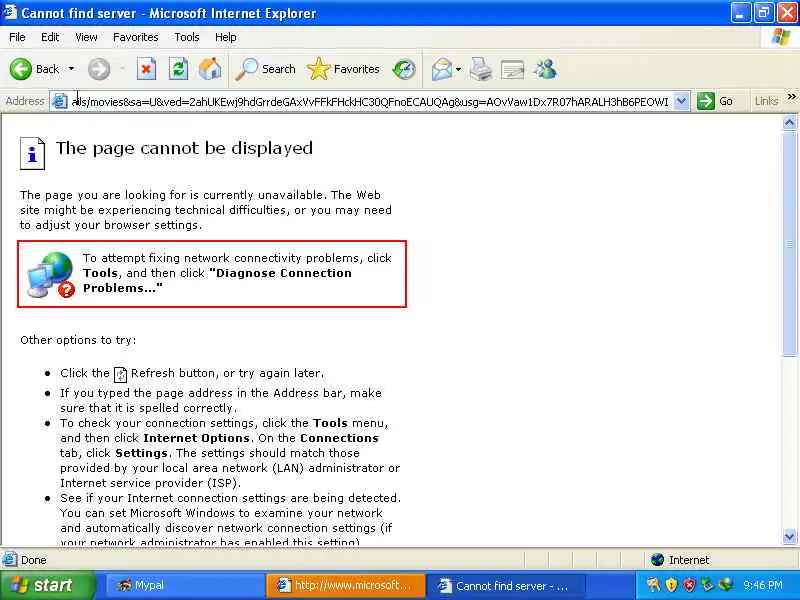Click the "Other options to try:" text
This screenshot has height=600, width=800.
point(78,340)
